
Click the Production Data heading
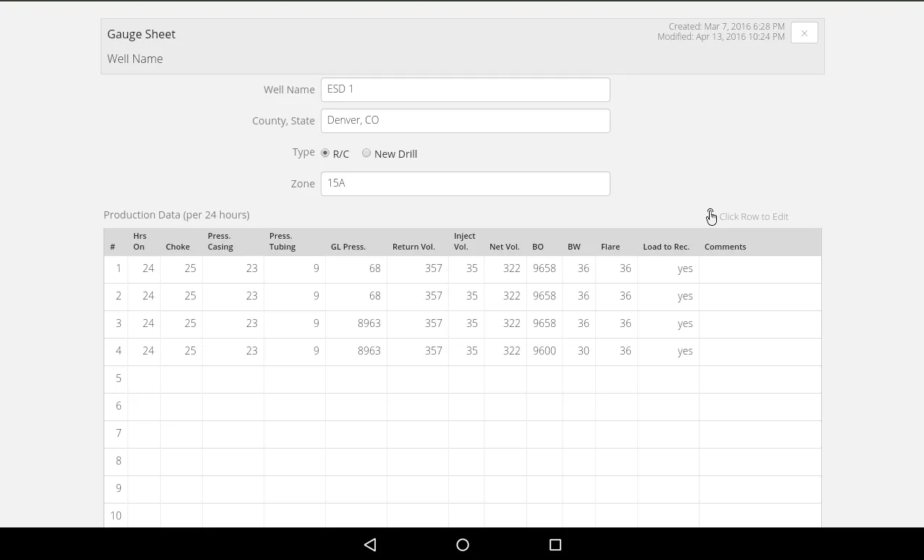coord(177,215)
